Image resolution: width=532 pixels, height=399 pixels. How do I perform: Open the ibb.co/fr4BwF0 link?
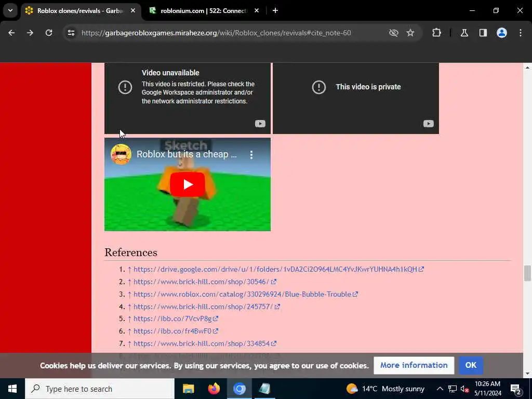pos(176,331)
